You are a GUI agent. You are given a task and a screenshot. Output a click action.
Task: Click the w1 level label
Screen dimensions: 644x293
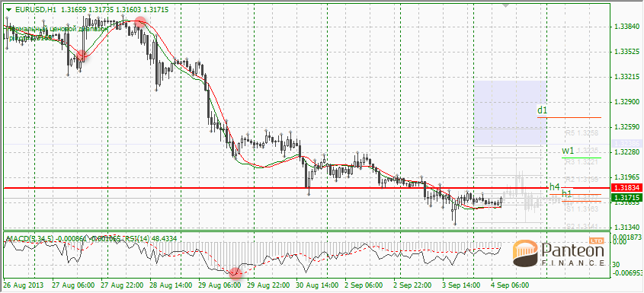pyautogui.click(x=568, y=151)
